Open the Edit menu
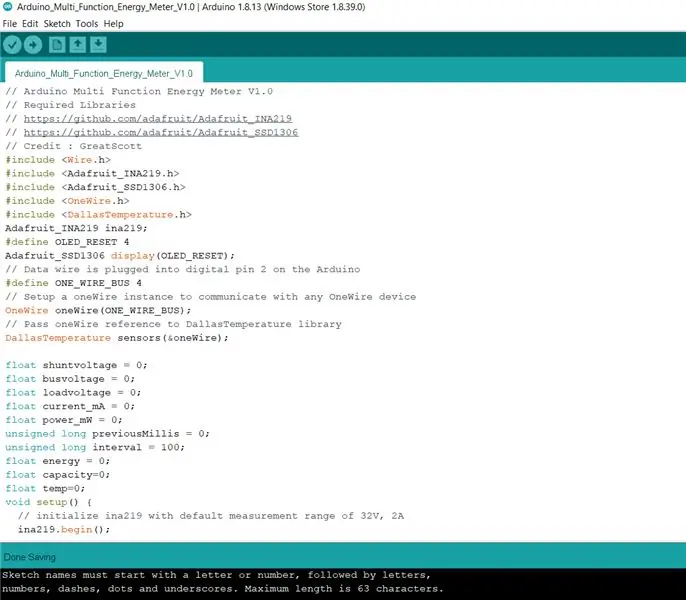 [30, 24]
